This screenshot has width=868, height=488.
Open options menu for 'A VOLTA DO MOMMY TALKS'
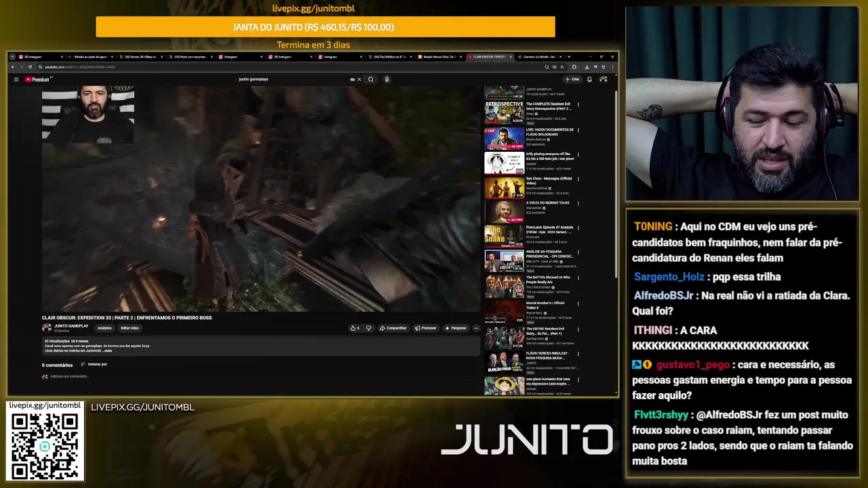(x=578, y=204)
